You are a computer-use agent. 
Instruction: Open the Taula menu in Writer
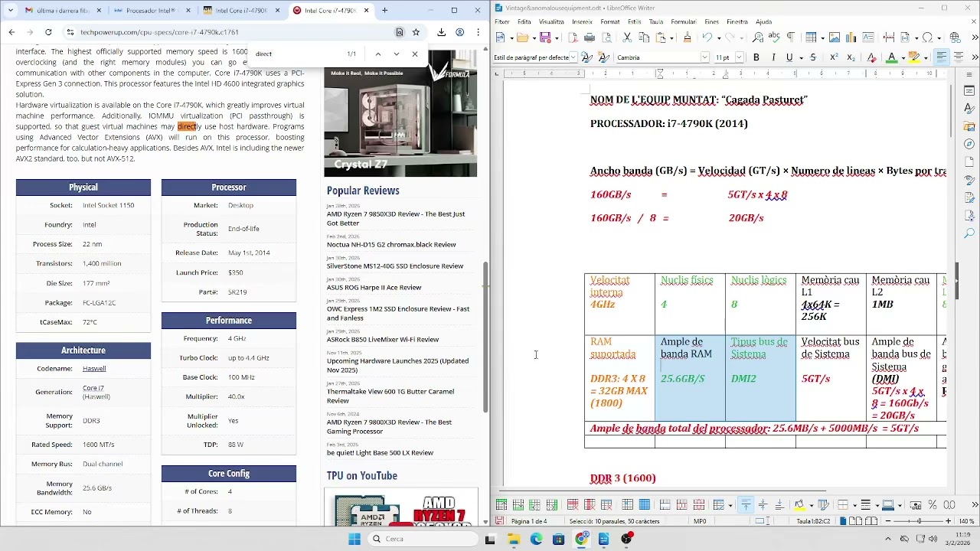(x=655, y=22)
